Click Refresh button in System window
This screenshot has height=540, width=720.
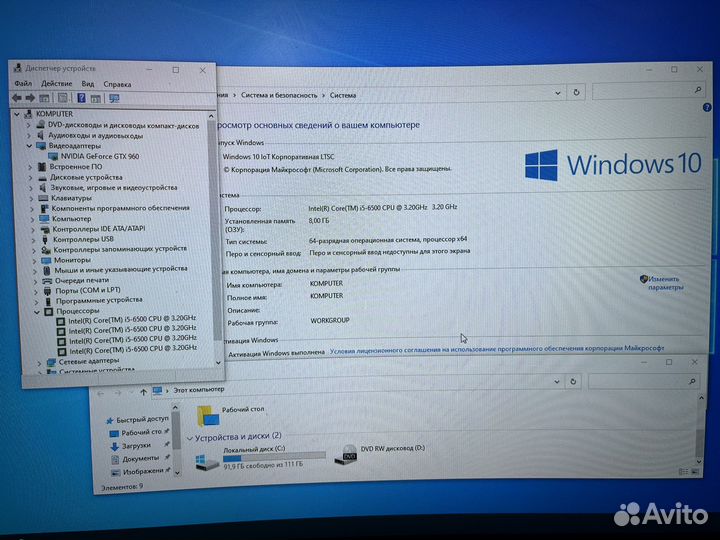coord(576,93)
